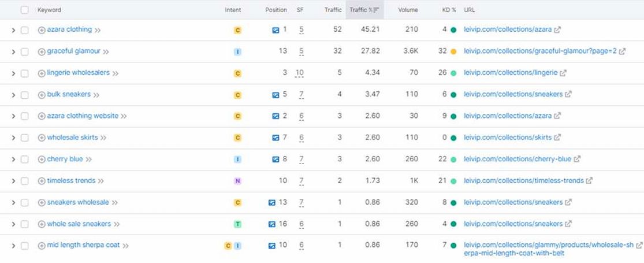The width and height of the screenshot is (644, 263).
Task: Tick the wholesale skirts row checkbox
Action: coord(25,138)
